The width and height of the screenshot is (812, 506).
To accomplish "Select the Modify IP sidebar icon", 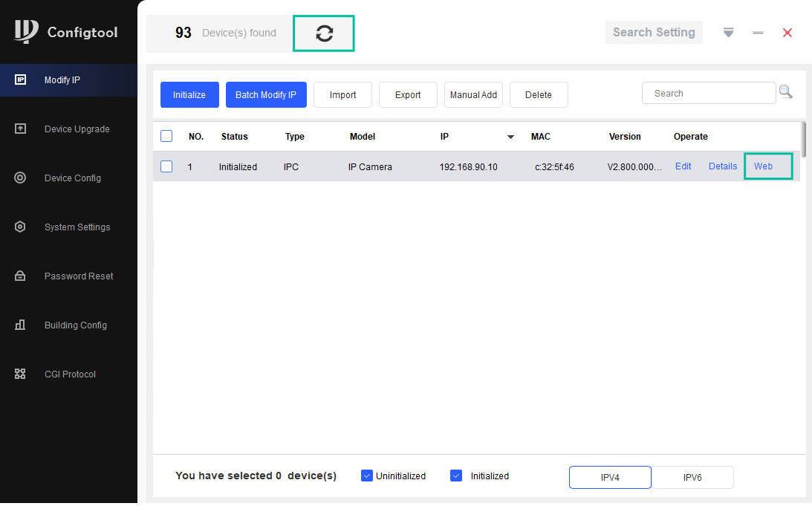I will coord(20,80).
